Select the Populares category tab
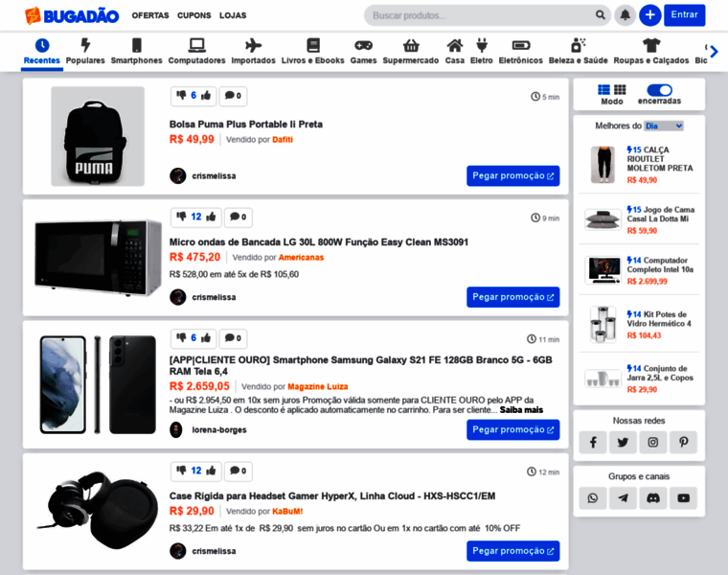This screenshot has height=575, width=728. (x=85, y=52)
